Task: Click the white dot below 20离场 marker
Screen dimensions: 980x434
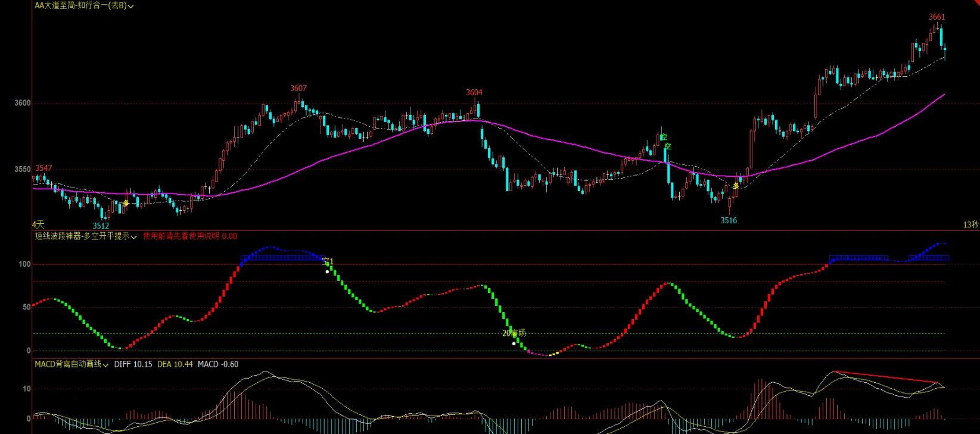Action: click(x=514, y=344)
